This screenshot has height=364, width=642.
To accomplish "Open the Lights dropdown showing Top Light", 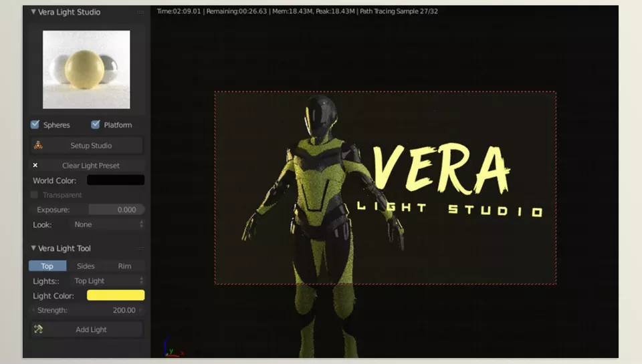I will 108,281.
